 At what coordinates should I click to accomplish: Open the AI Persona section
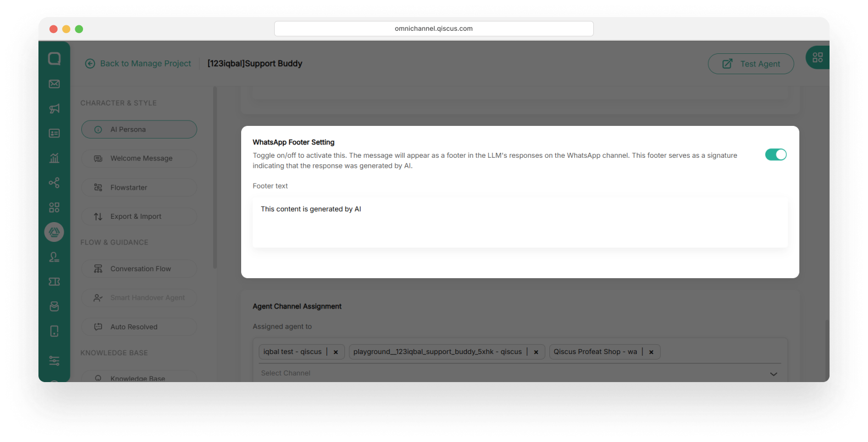(x=139, y=130)
